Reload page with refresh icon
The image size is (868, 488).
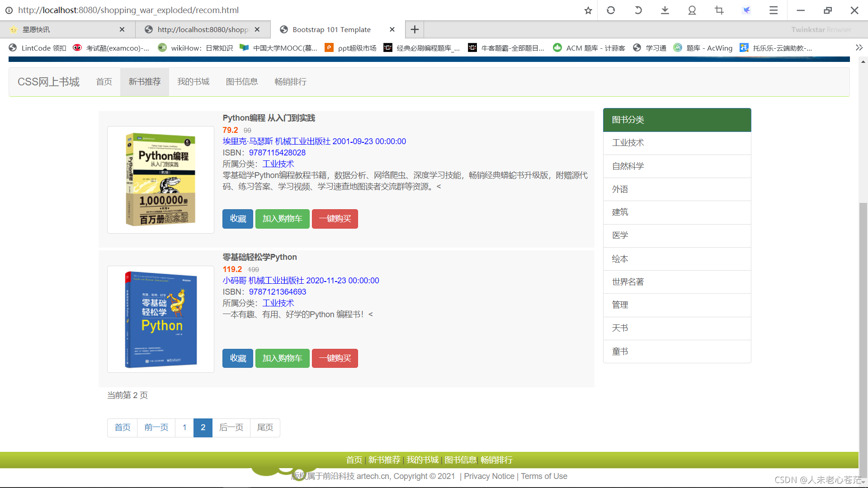(x=611, y=10)
